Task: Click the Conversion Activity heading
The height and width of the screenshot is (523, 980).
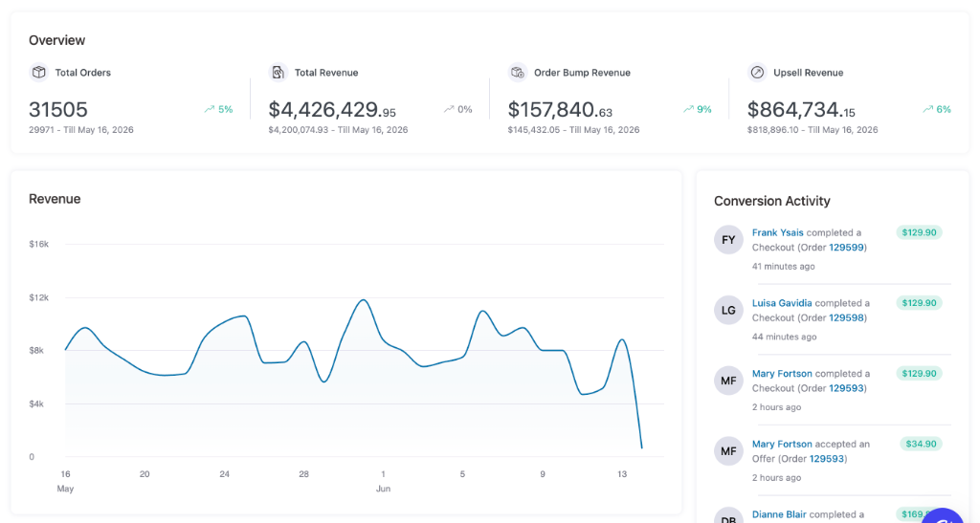Action: (772, 201)
